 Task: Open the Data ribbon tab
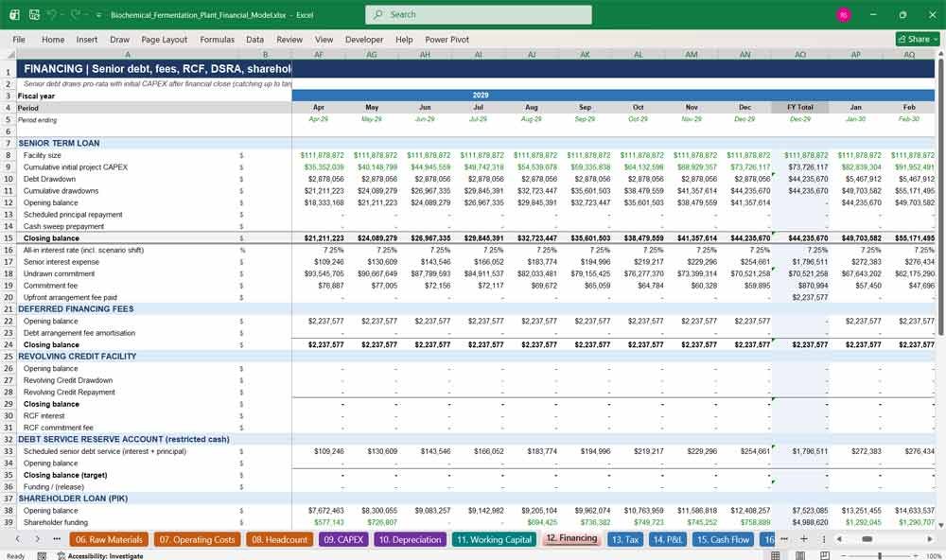[254, 39]
